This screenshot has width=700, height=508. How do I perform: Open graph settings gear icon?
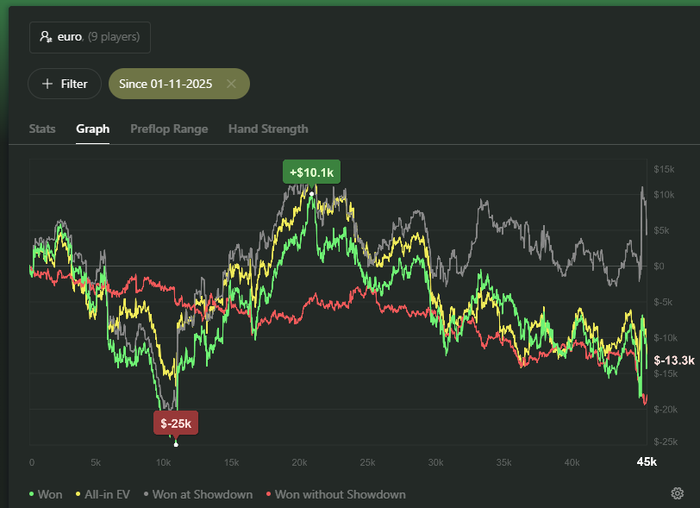[x=677, y=493]
